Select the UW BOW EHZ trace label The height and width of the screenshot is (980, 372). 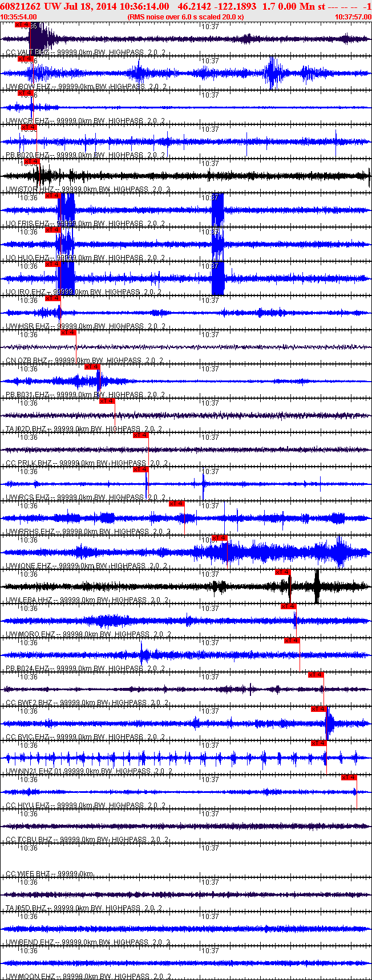pos(87,87)
